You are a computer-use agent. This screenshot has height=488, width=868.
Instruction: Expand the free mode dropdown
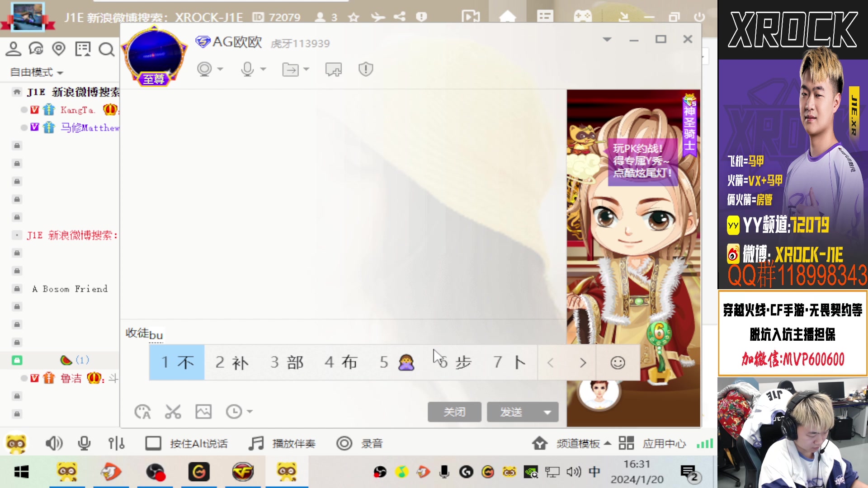(37, 72)
